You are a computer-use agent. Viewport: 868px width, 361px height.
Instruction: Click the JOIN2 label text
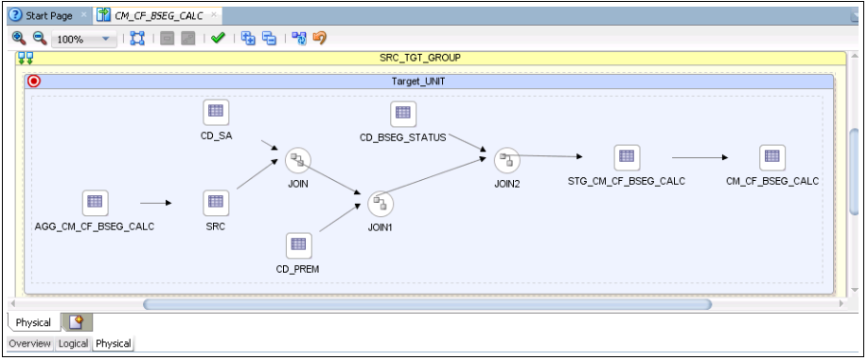tap(507, 184)
